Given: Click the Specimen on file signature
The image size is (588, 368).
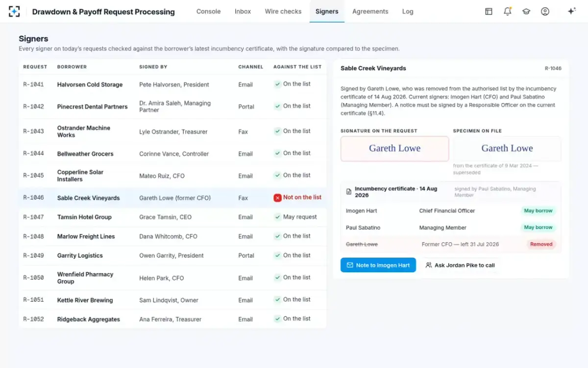Looking at the screenshot, I should point(507,149).
